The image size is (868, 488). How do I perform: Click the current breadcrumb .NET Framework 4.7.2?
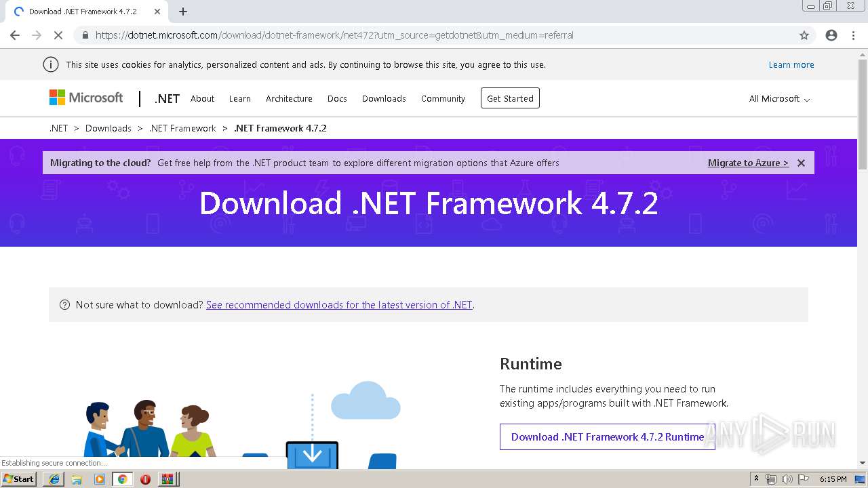click(280, 128)
